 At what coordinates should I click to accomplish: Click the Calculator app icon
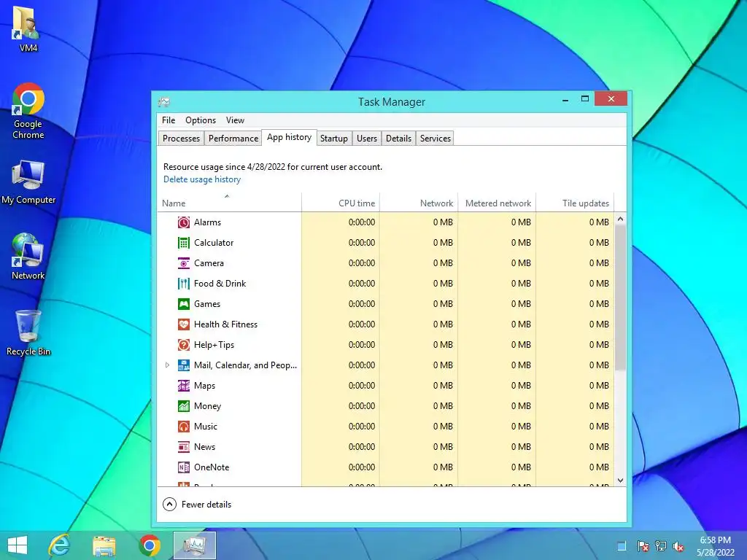183,243
